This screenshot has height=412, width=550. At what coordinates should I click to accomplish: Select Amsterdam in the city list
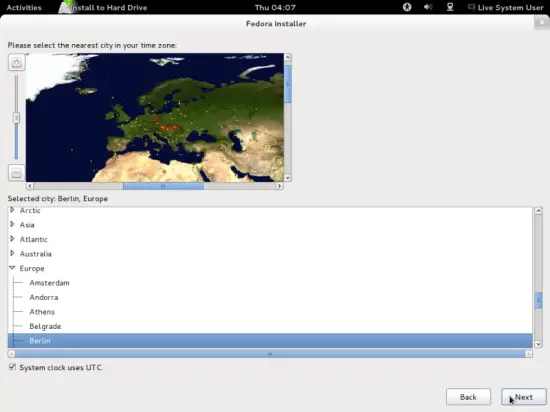(49, 283)
